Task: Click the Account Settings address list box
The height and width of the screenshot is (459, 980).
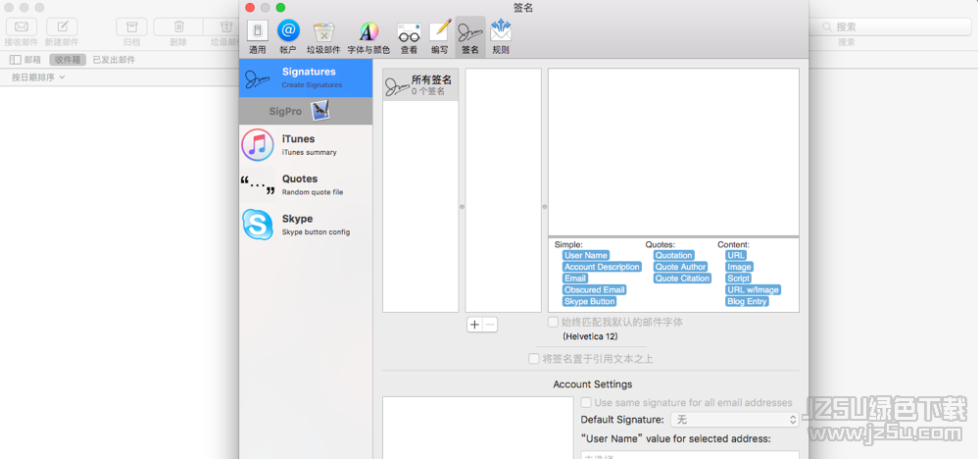Action: [x=477, y=428]
